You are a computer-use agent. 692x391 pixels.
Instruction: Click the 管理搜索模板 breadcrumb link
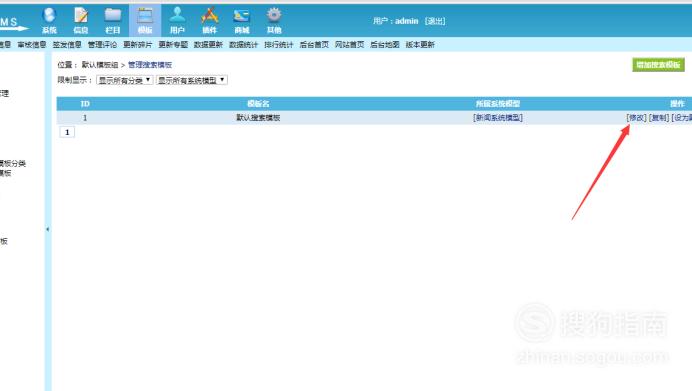pos(150,65)
